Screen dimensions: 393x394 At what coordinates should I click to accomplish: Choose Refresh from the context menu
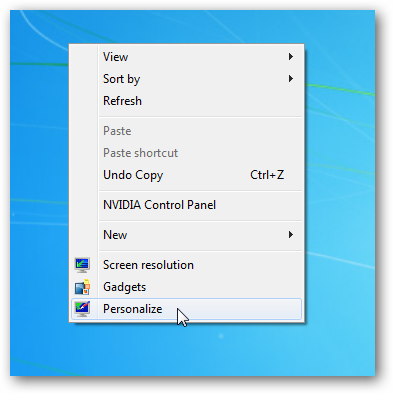186,101
